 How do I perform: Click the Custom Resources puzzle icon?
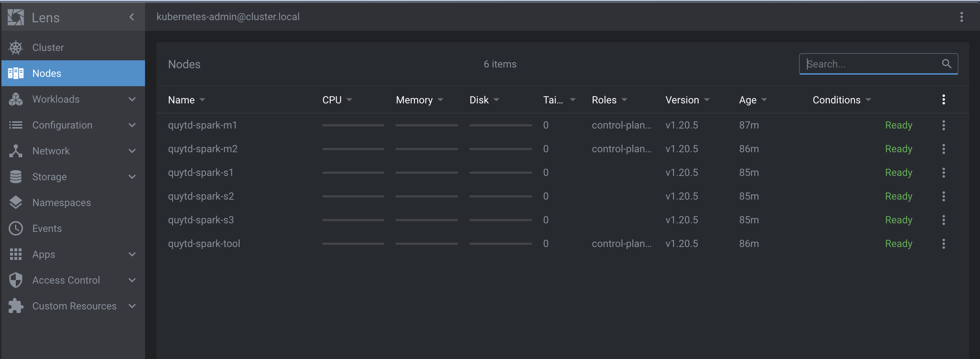coord(15,306)
